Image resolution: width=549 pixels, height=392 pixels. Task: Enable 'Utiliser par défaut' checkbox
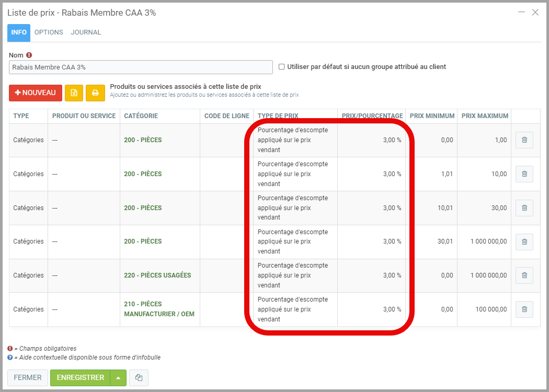pyautogui.click(x=282, y=67)
